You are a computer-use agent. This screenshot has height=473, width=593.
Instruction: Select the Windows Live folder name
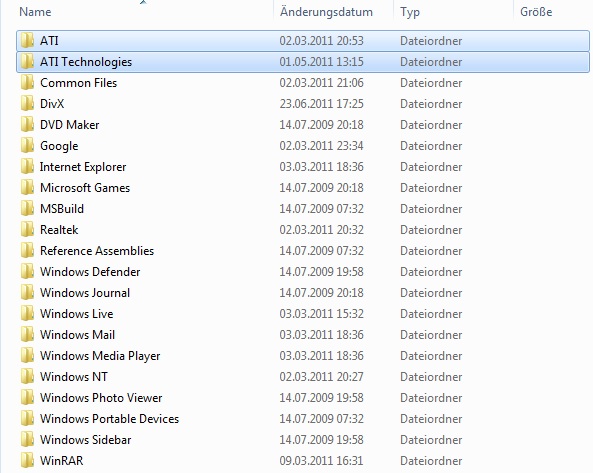pyautogui.click(x=77, y=313)
